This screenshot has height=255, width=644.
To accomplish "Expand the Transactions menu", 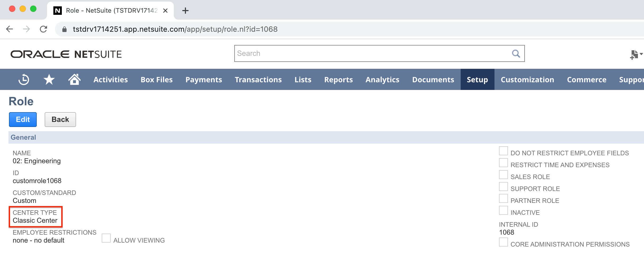I will tap(258, 80).
